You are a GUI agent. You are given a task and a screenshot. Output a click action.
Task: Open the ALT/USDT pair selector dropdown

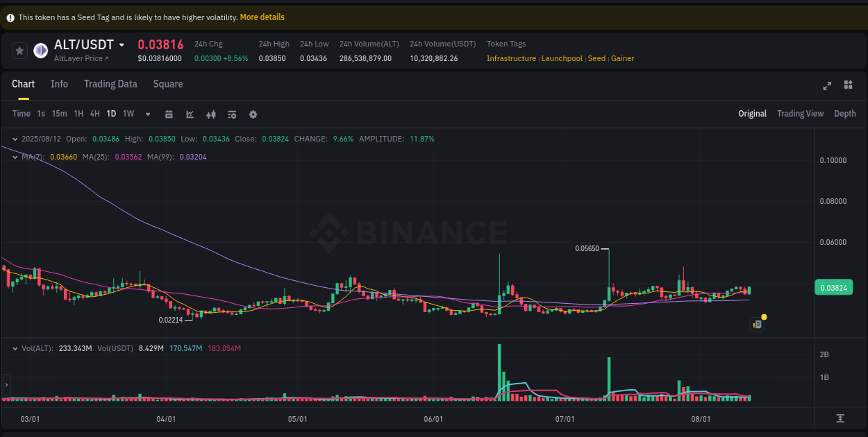pyautogui.click(x=122, y=44)
